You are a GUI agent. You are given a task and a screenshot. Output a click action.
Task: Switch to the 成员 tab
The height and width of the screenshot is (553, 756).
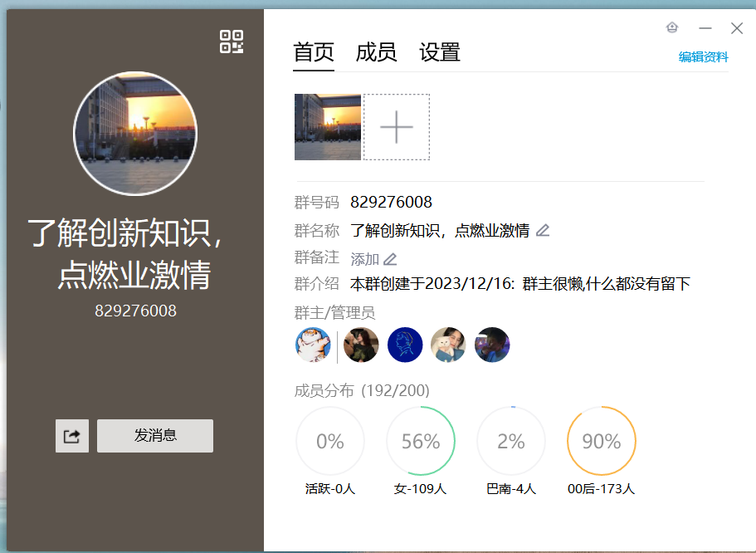(376, 52)
